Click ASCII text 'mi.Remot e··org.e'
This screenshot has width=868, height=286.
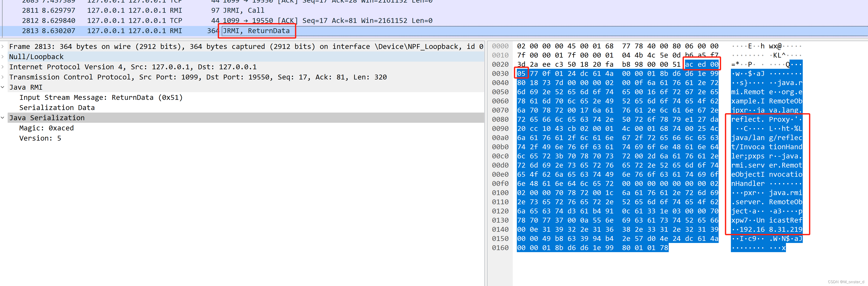[767, 92]
